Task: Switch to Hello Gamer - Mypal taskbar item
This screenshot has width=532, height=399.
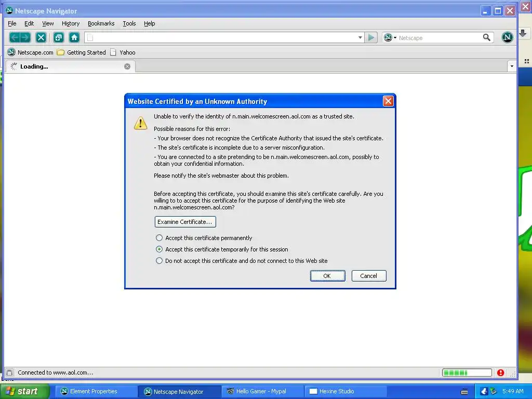Action: pyautogui.click(x=261, y=392)
